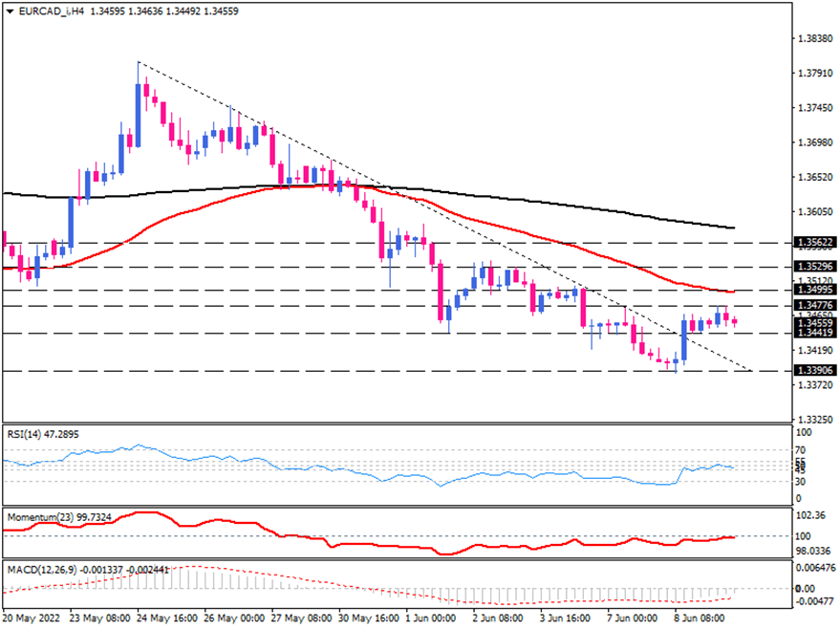Select the 1.34776 price level tag
The image size is (840, 630).
point(815,305)
